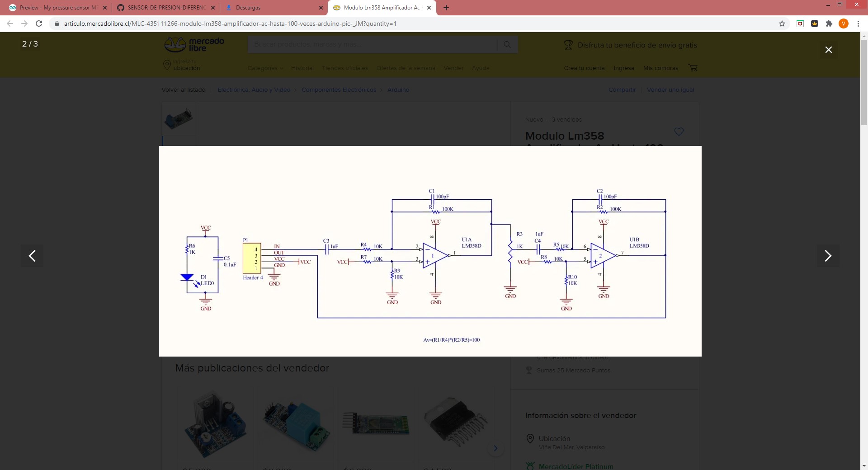Click the seller publications carousel arrow
This screenshot has height=470, width=868.
coord(496,448)
